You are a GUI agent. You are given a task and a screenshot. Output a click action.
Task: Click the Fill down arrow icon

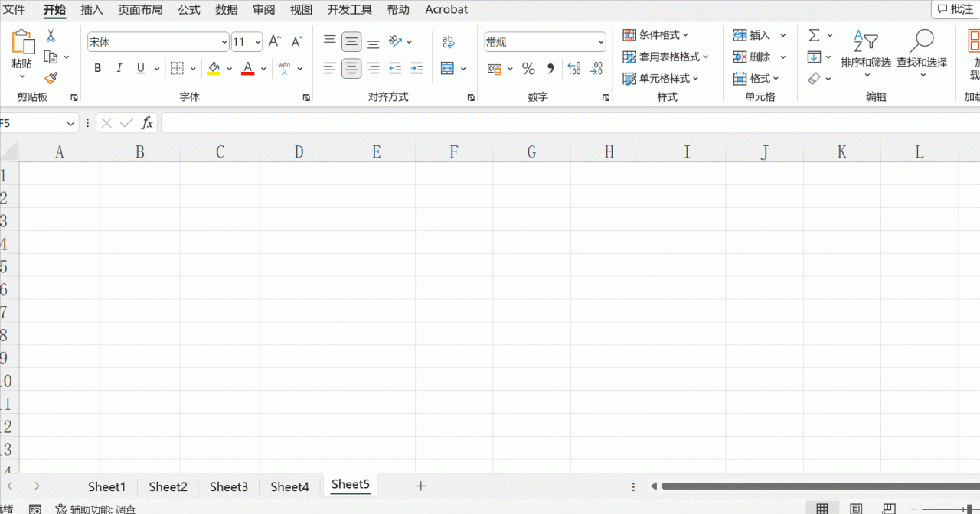(x=814, y=57)
